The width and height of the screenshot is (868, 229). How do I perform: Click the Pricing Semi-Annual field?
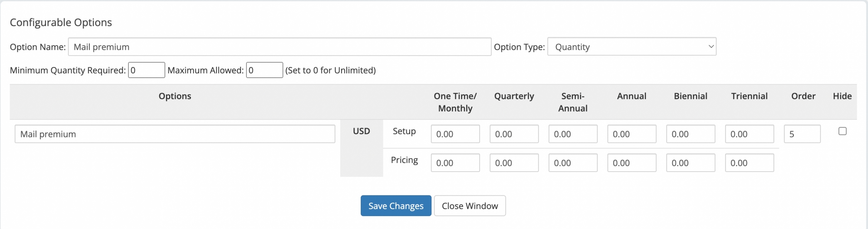click(x=573, y=163)
